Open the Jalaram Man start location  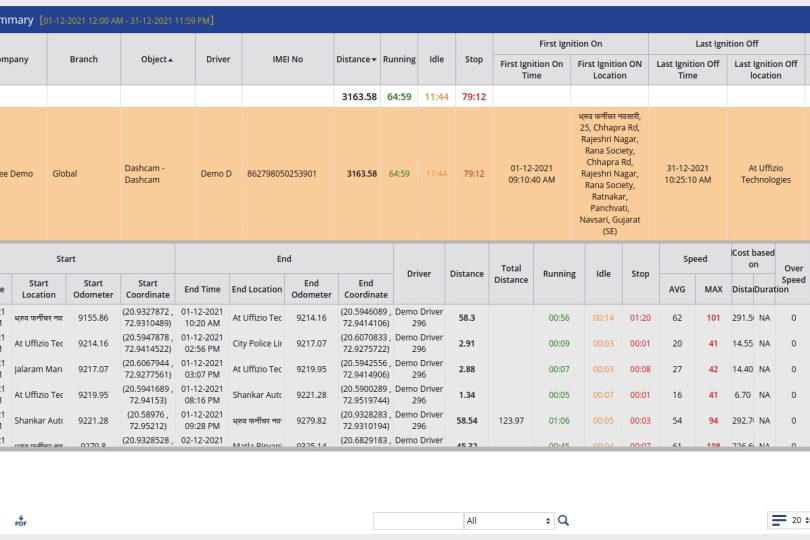click(x=38, y=369)
